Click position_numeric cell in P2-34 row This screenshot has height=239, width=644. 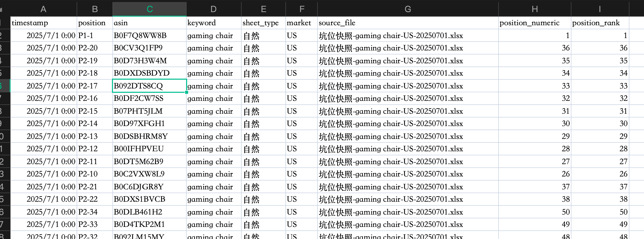coord(535,212)
